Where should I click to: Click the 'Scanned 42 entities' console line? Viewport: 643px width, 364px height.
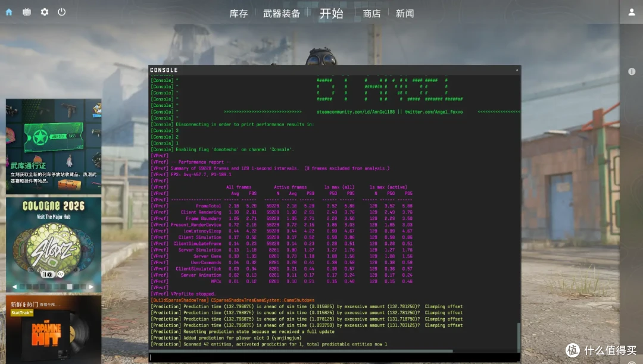(285, 344)
